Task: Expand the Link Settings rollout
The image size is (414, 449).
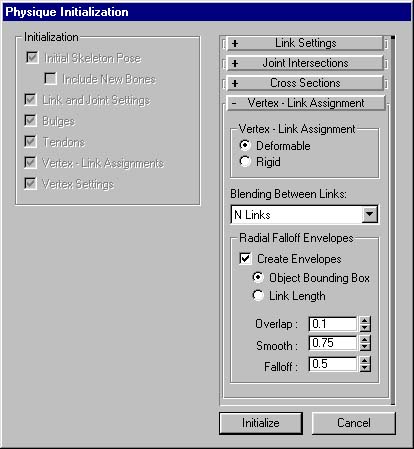Action: (305, 43)
